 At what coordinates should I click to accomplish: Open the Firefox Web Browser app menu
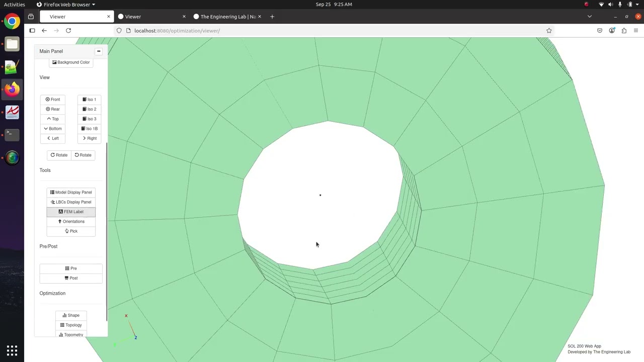(x=66, y=5)
